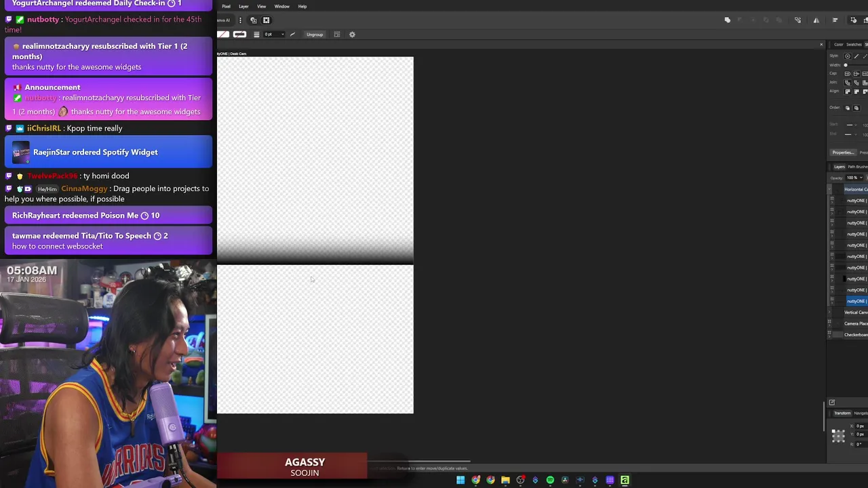Select the second Join option
868x488 pixels.
tap(856, 82)
